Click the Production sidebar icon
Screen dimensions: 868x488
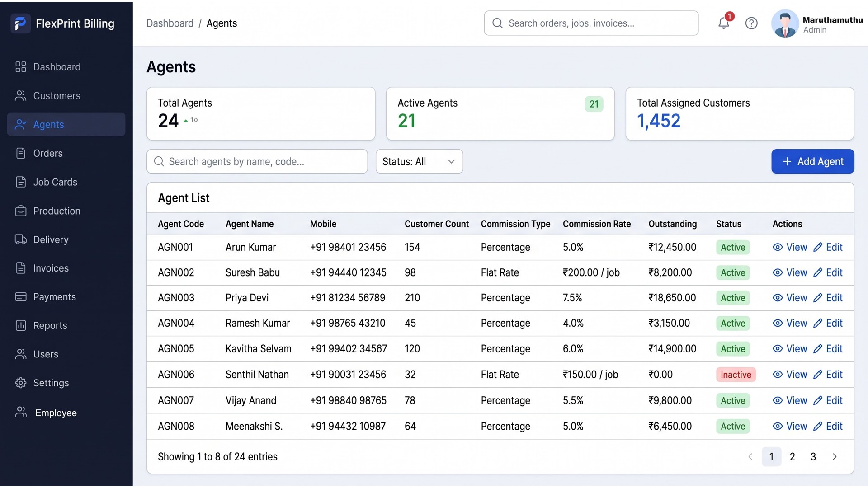(x=21, y=211)
